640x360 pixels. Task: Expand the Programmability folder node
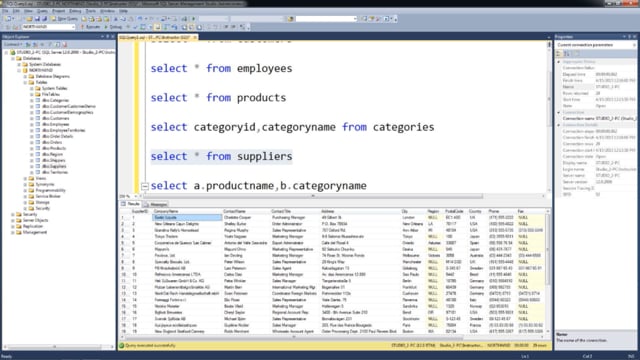(25, 190)
